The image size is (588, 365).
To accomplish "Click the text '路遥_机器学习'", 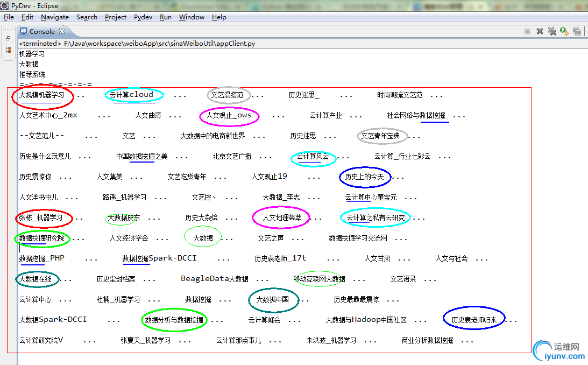I will point(124,197).
